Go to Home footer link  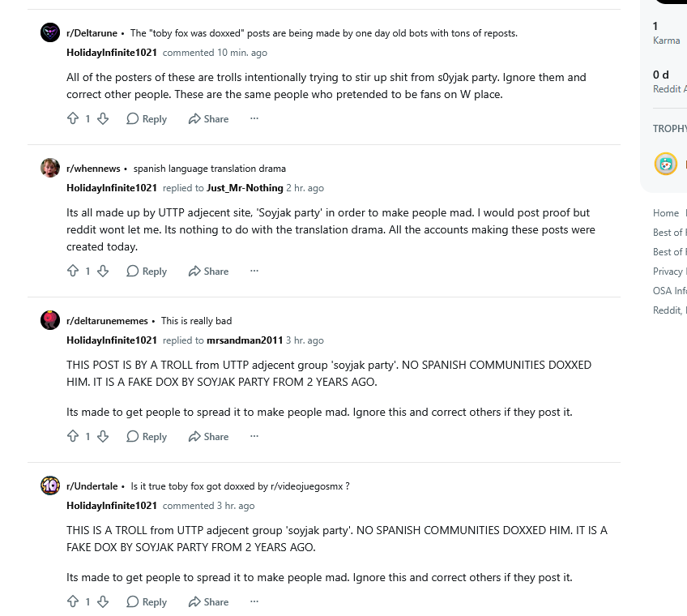tap(666, 213)
